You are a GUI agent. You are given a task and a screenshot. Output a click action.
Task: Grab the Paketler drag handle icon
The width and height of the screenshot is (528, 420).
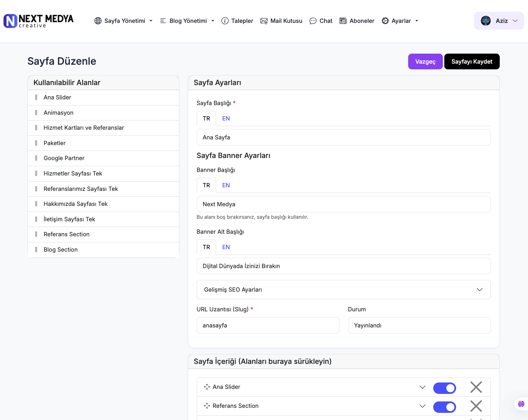point(36,143)
